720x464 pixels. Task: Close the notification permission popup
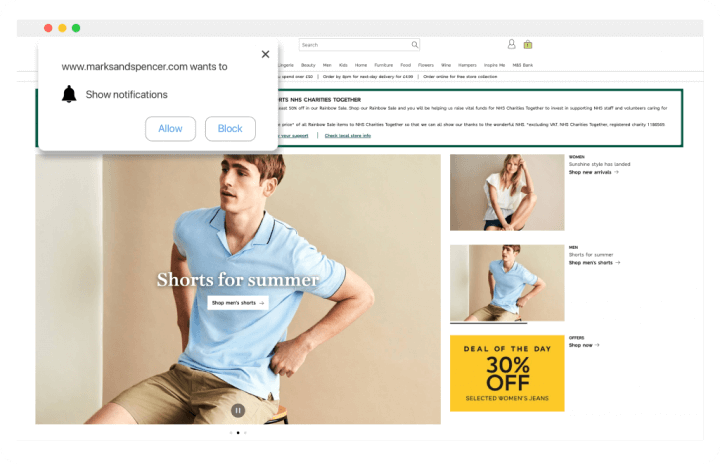[265, 54]
